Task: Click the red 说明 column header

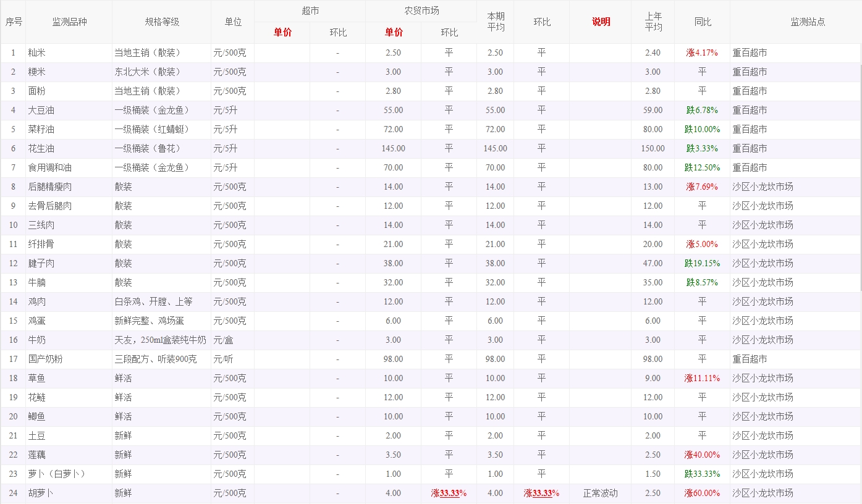Action: pos(601,22)
